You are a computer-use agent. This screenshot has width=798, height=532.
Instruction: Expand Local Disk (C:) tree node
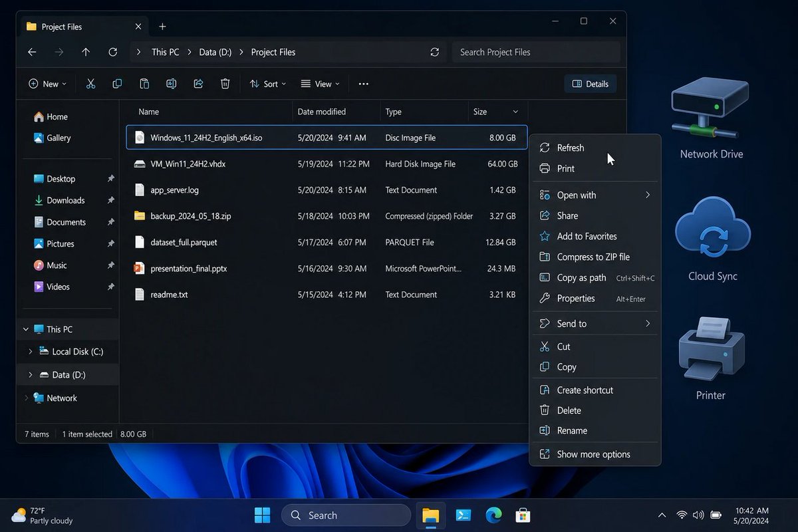31,352
